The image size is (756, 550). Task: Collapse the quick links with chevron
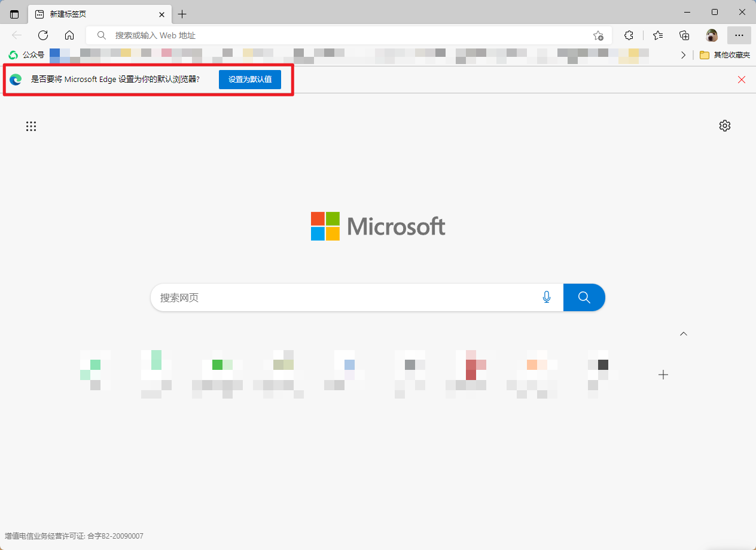point(684,334)
